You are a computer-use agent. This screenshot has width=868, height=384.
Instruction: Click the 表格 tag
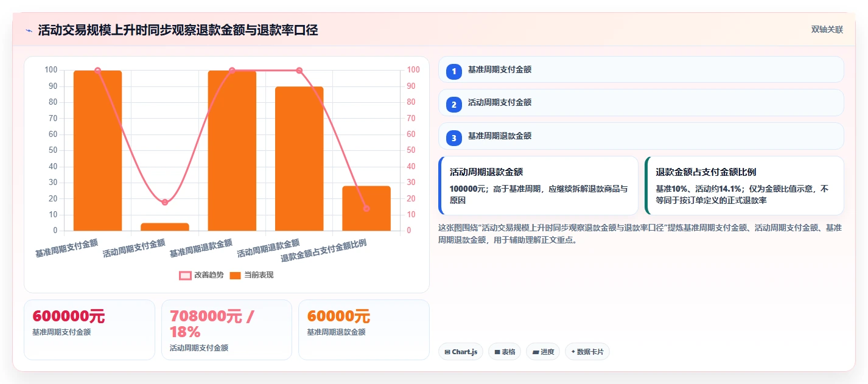[505, 352]
